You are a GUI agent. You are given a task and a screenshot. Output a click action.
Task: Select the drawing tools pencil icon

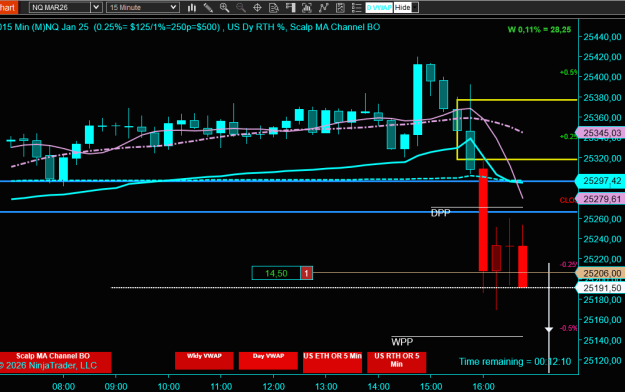tap(208, 7)
